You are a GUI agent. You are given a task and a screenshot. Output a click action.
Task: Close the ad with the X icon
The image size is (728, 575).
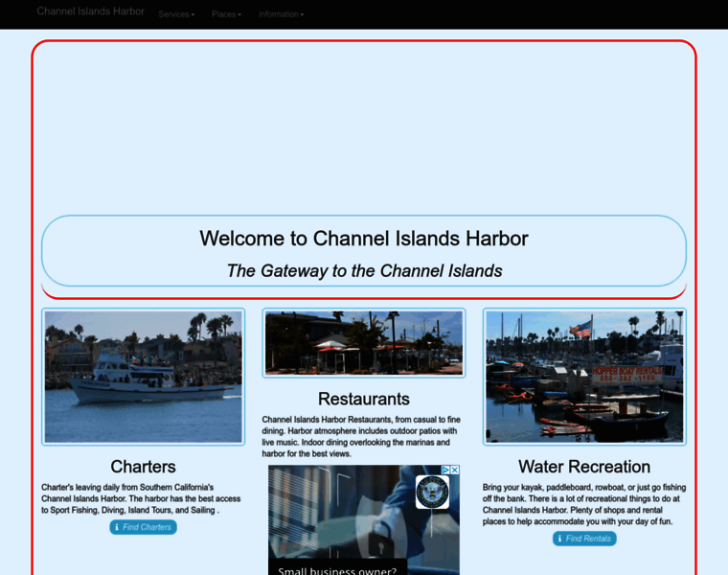455,470
